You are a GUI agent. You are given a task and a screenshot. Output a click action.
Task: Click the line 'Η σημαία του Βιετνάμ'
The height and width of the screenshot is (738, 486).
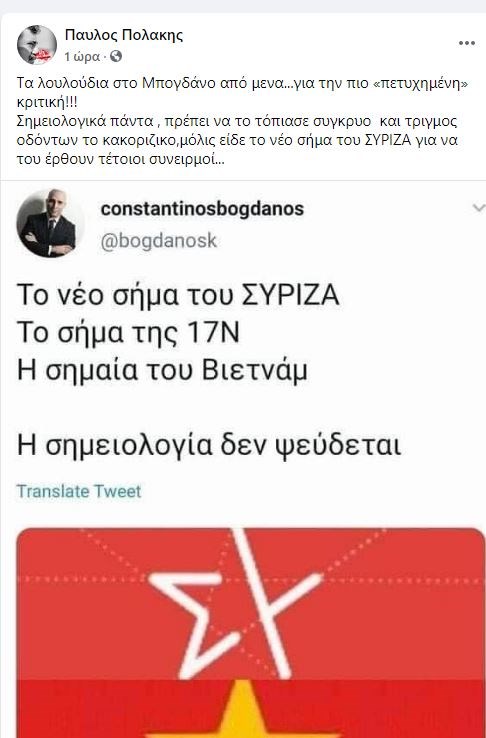click(x=162, y=370)
